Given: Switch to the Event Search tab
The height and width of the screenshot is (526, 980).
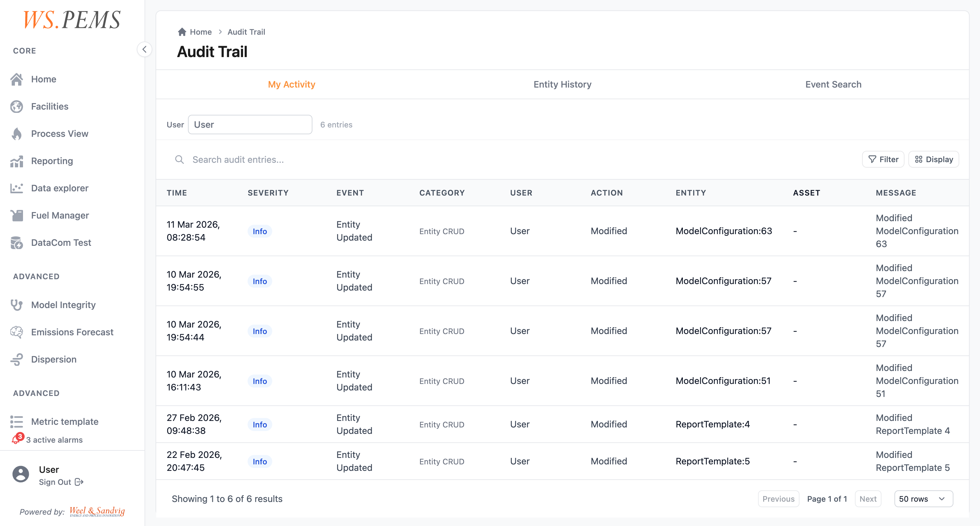Looking at the screenshot, I should point(833,85).
